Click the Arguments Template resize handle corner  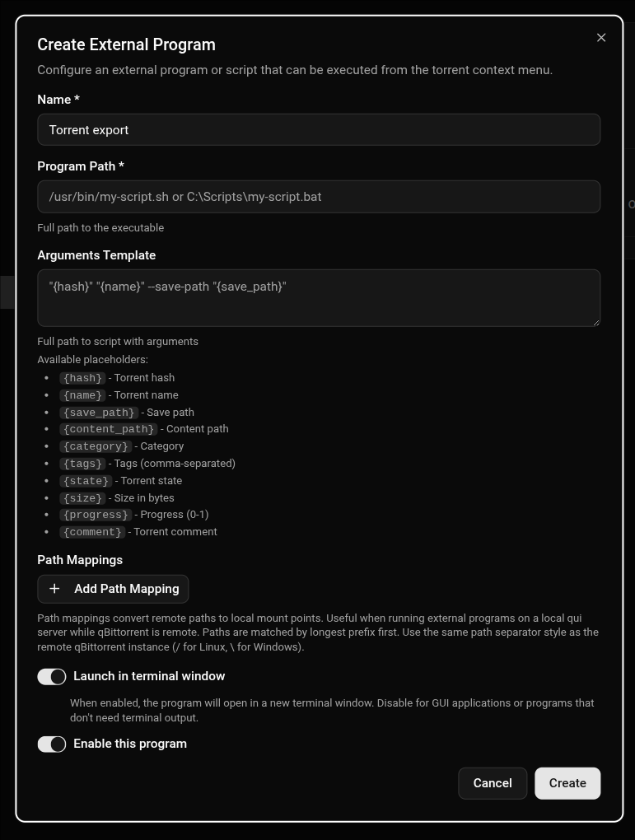(x=596, y=323)
